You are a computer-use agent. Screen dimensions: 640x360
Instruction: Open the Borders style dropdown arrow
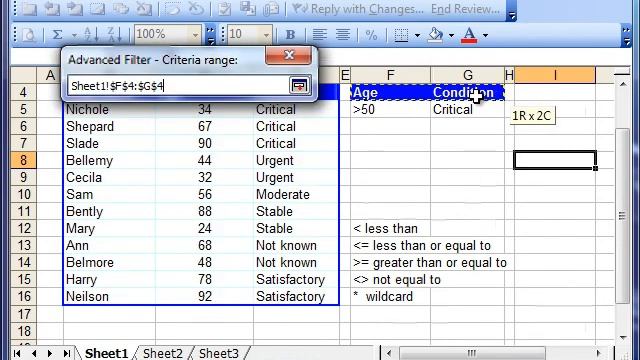(x=417, y=36)
